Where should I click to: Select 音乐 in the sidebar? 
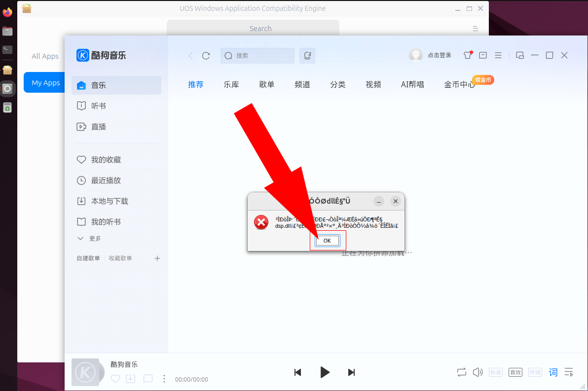click(x=116, y=85)
